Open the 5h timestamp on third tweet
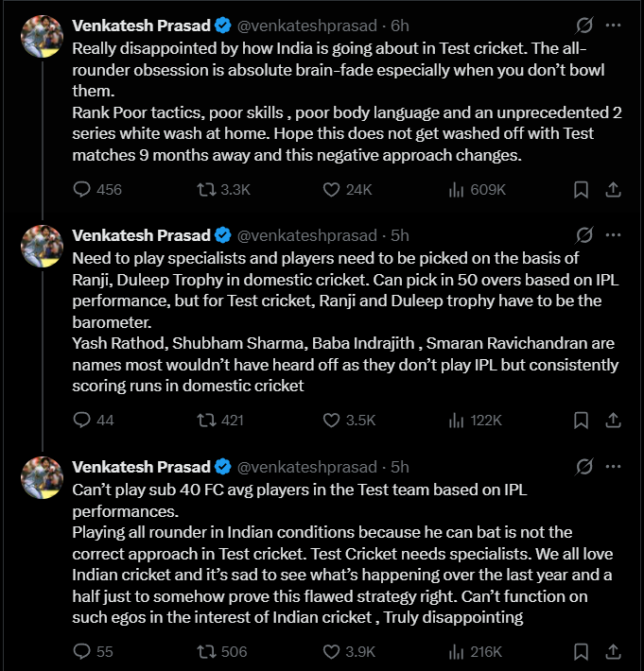644x671 pixels. coord(399,467)
